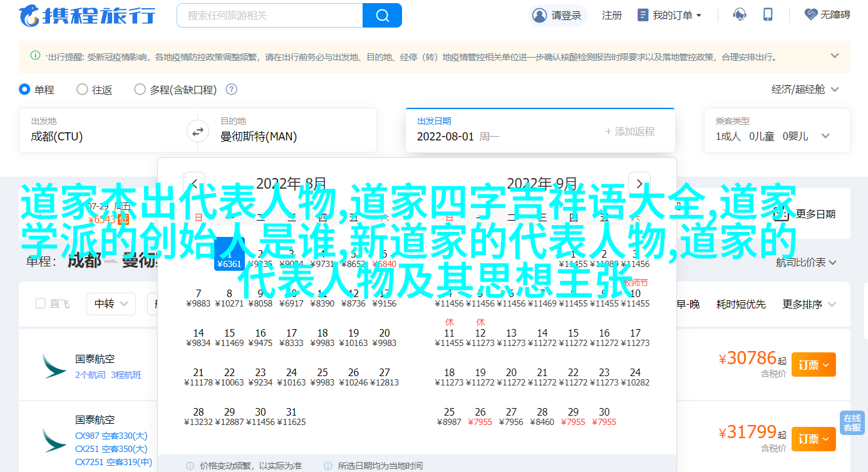Open 我的订单 menu in header
Image resolution: width=868 pixels, height=472 pixels.
pos(669,15)
